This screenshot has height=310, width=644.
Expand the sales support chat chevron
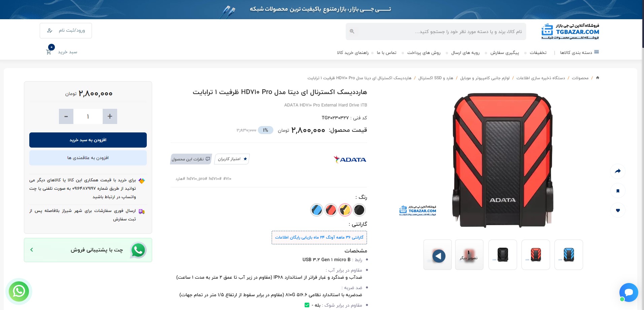click(x=32, y=250)
